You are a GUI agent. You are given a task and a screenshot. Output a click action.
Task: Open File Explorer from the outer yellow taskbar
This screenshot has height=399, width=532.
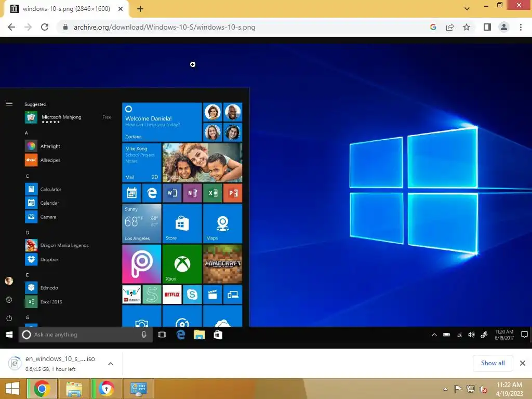tap(74, 389)
